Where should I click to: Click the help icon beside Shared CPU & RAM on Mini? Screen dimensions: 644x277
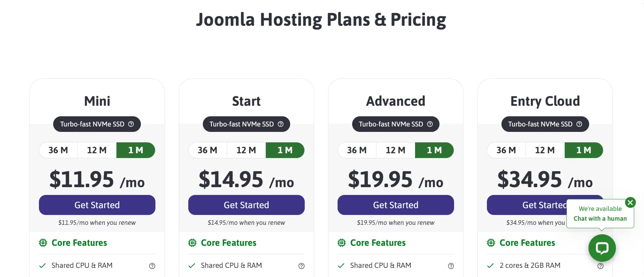pyautogui.click(x=152, y=266)
